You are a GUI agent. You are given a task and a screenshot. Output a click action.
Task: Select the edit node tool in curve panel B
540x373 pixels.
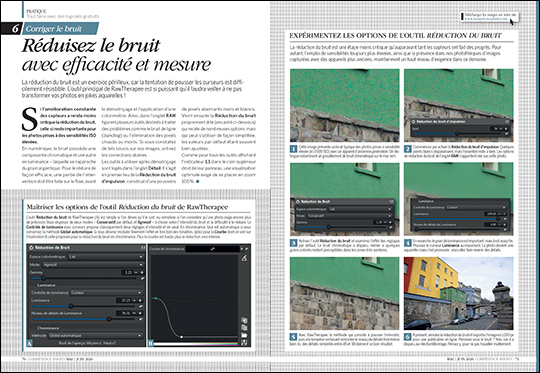point(244,258)
